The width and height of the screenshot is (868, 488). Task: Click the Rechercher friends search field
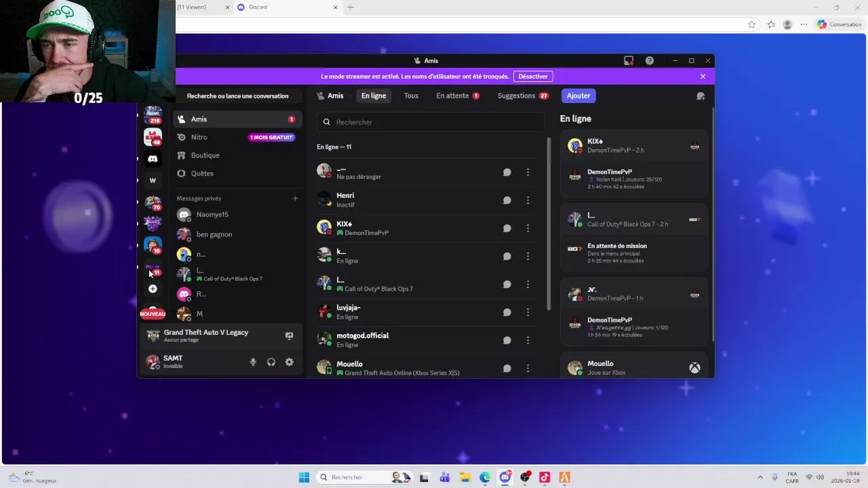431,122
